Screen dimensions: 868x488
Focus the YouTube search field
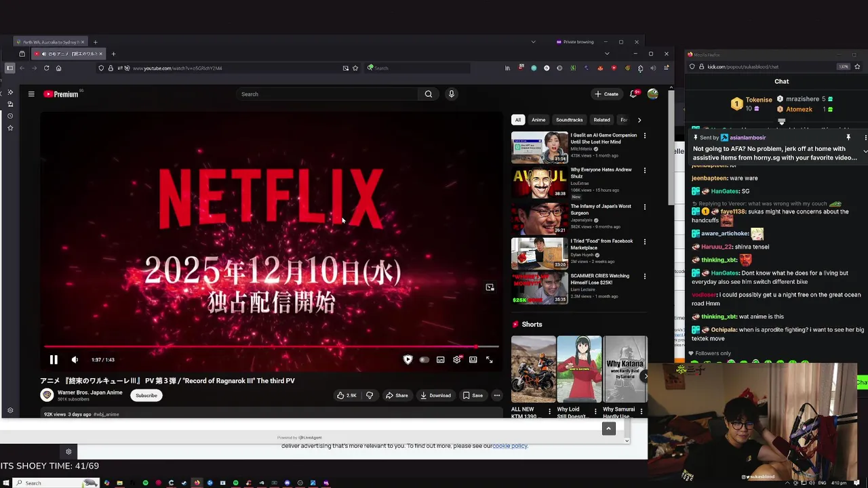(328, 94)
